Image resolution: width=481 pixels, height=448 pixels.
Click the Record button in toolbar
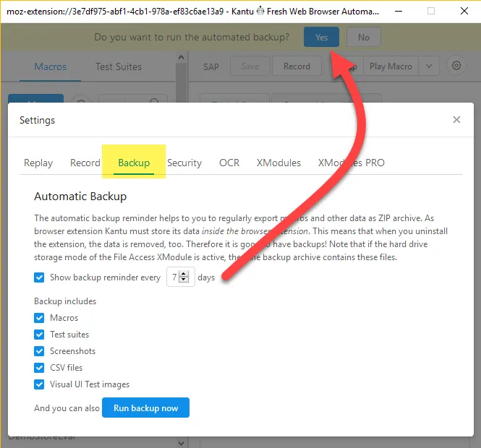(x=297, y=66)
